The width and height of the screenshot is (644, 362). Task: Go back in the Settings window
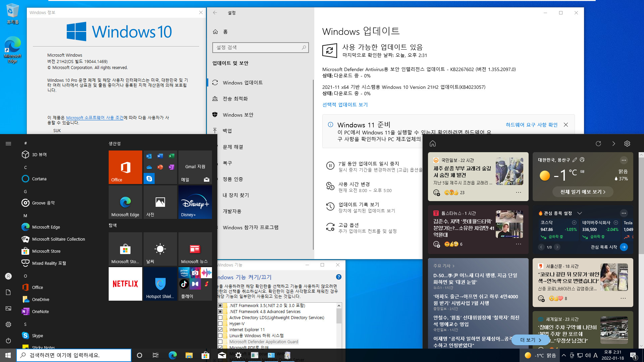(215, 13)
